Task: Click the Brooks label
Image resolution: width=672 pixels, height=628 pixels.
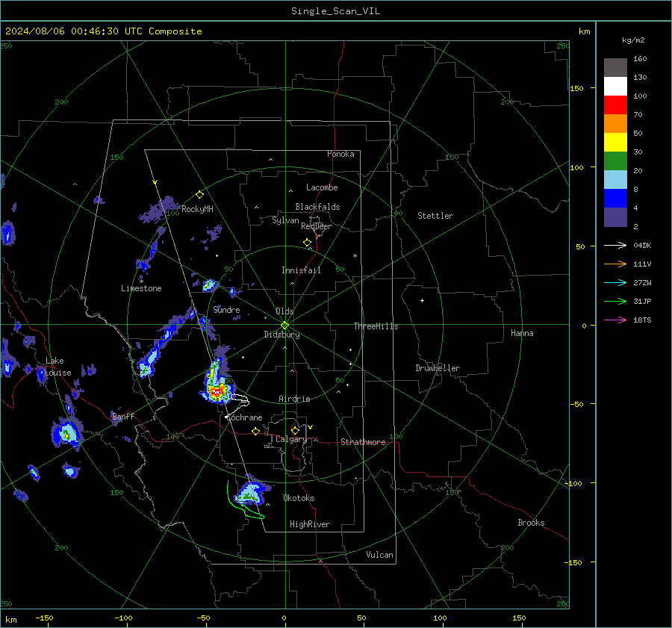Action: coord(531,523)
